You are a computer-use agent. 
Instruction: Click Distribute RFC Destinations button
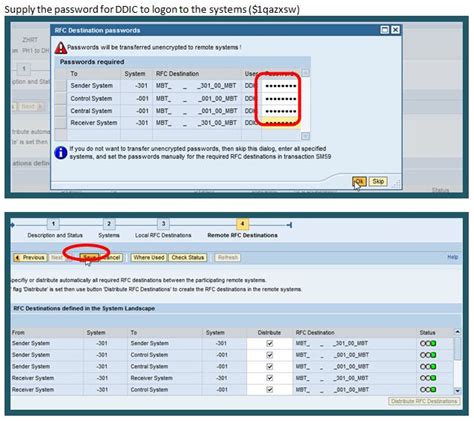(424, 401)
